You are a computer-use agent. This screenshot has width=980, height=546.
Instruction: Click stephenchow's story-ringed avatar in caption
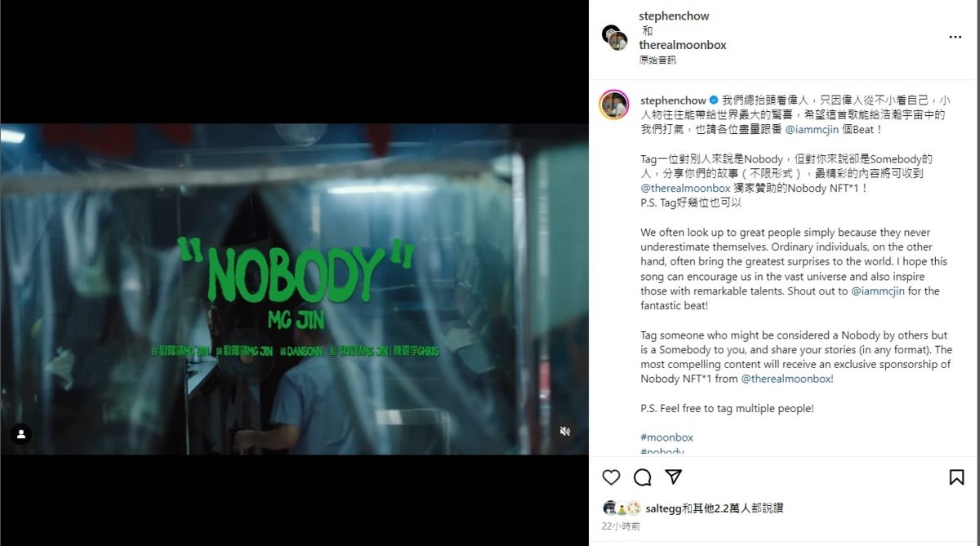coord(614,104)
